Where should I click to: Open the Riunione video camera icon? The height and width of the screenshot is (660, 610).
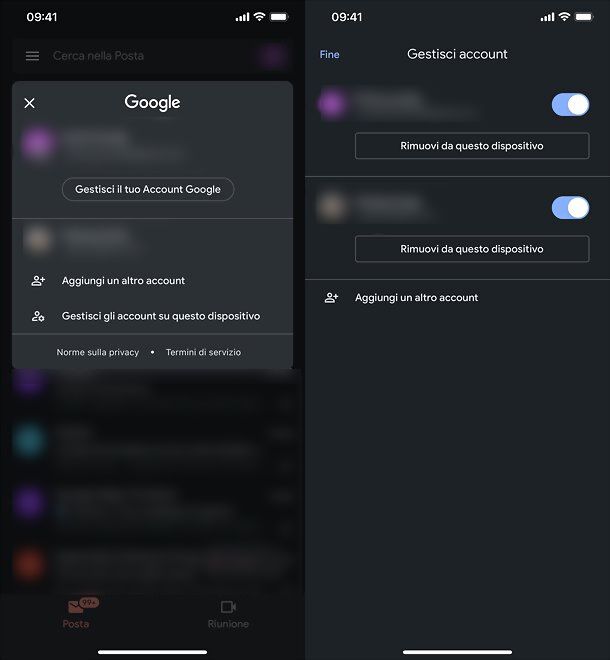228,607
